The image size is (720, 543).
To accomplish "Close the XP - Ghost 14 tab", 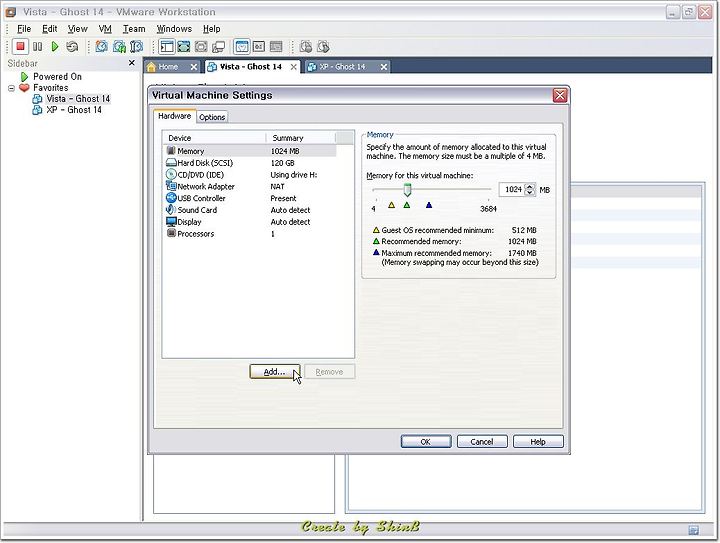I will pyautogui.click(x=384, y=67).
